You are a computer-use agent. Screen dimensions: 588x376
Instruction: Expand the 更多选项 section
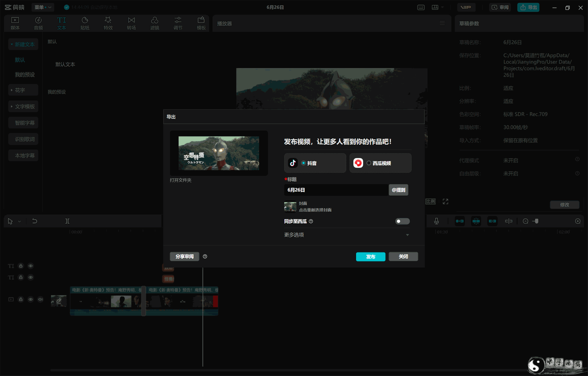click(x=347, y=235)
